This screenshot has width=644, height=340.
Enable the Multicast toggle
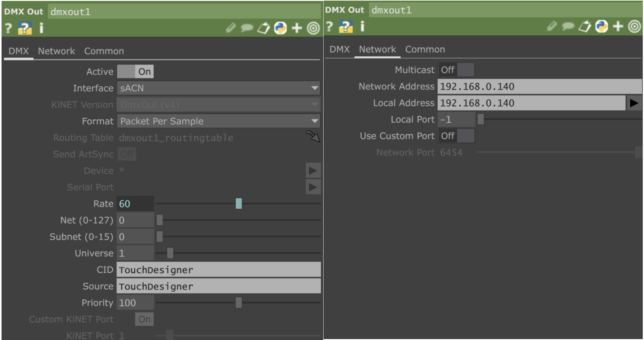(456, 70)
